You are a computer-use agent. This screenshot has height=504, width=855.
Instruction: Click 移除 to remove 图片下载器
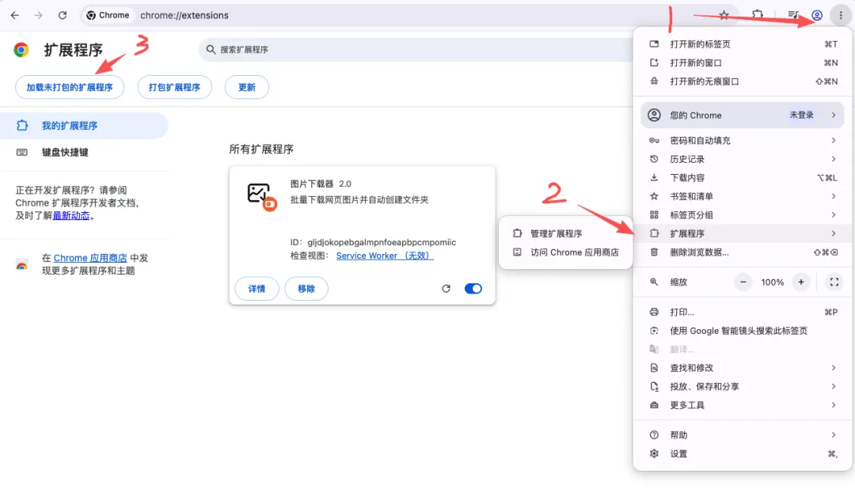point(306,289)
